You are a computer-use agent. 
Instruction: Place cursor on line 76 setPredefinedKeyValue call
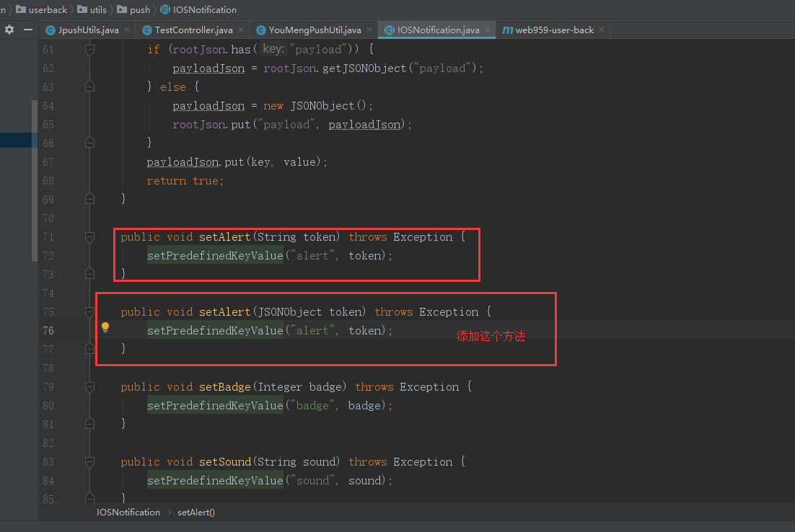(215, 331)
